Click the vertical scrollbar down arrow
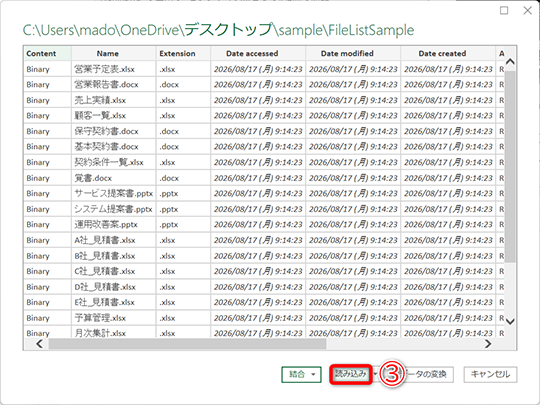The width and height of the screenshot is (540, 405). click(x=510, y=321)
